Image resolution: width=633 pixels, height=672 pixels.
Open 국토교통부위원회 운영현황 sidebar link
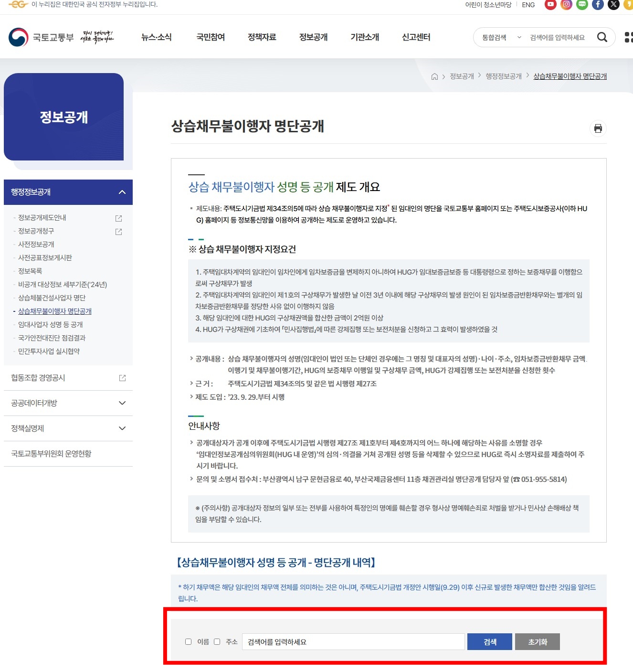pyautogui.click(x=51, y=454)
